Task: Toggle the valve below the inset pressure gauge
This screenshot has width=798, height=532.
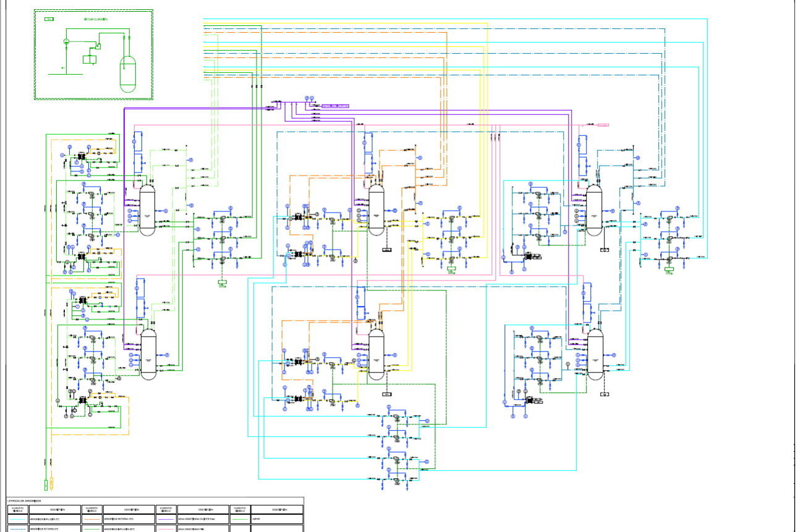Action: 66,48
